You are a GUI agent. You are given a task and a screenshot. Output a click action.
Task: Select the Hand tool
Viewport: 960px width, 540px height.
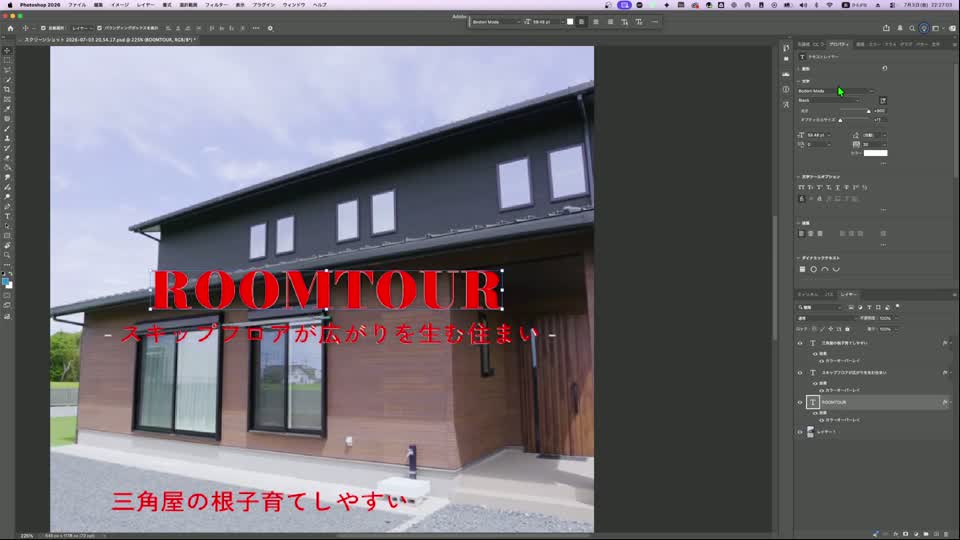(x=7, y=246)
